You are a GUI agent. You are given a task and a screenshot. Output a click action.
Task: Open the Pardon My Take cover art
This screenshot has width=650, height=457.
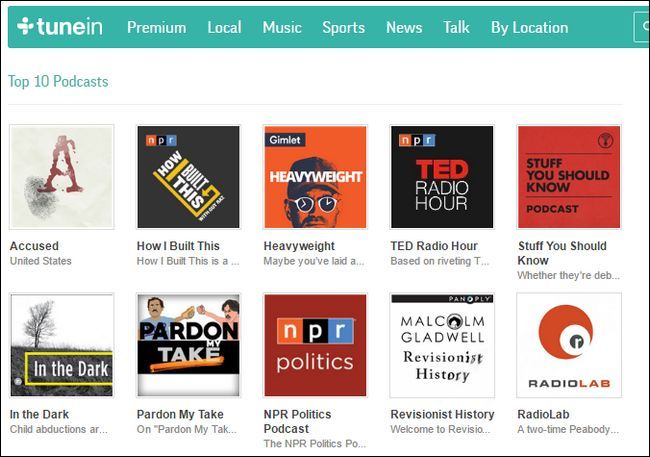(189, 345)
